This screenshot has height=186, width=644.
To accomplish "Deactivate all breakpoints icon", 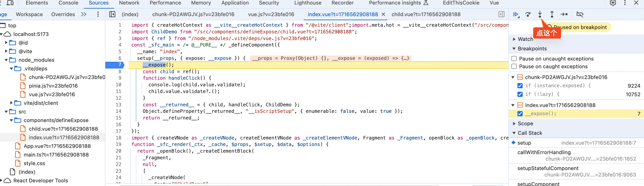I will [x=580, y=14].
